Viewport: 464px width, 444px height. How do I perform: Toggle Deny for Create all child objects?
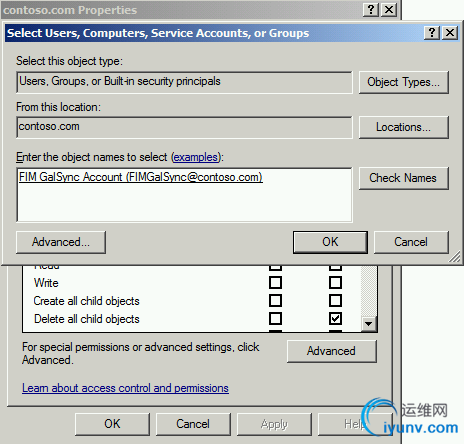click(x=335, y=301)
